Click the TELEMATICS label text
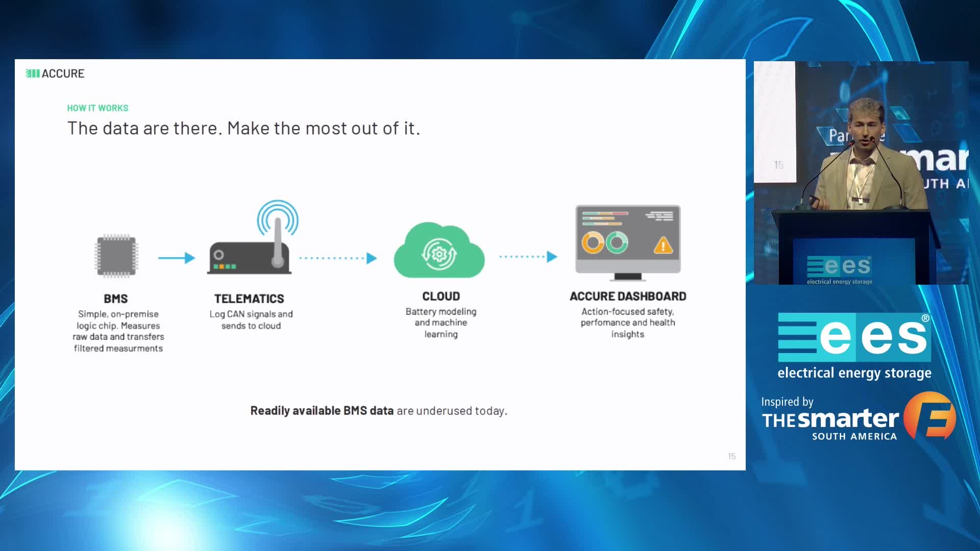This screenshot has width=980, height=551. (249, 298)
